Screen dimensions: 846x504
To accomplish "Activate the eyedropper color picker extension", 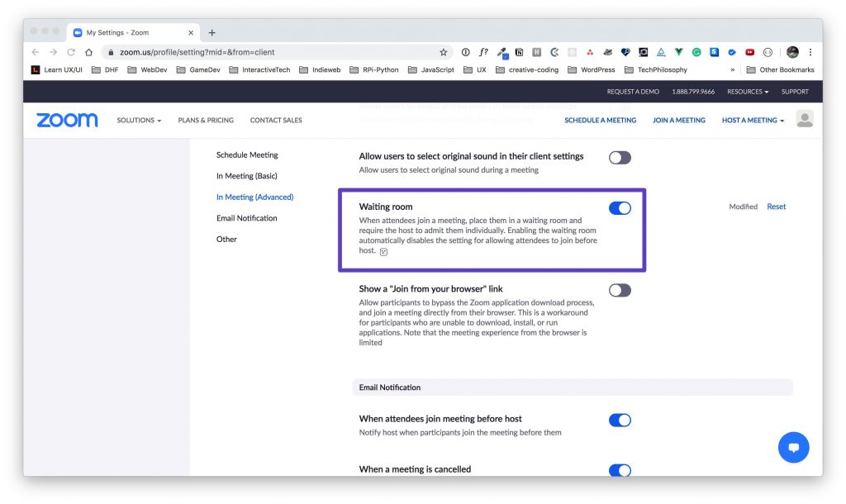I will click(x=501, y=52).
